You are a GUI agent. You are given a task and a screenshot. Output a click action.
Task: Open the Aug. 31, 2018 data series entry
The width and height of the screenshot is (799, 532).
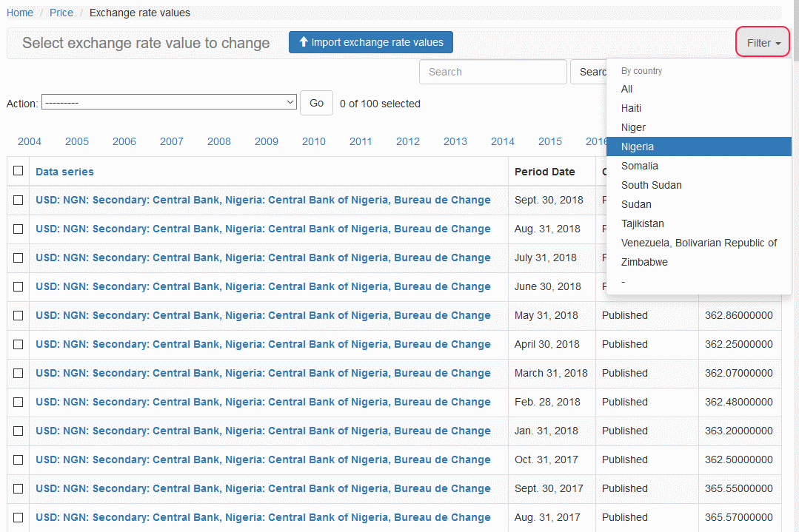pos(263,229)
